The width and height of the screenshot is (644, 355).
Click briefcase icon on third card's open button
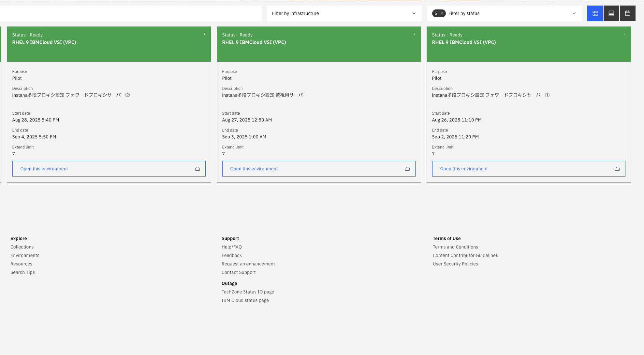(x=617, y=169)
